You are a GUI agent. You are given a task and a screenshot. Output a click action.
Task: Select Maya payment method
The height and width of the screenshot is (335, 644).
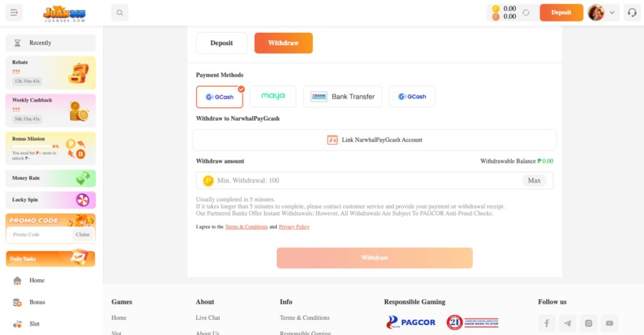coord(273,97)
